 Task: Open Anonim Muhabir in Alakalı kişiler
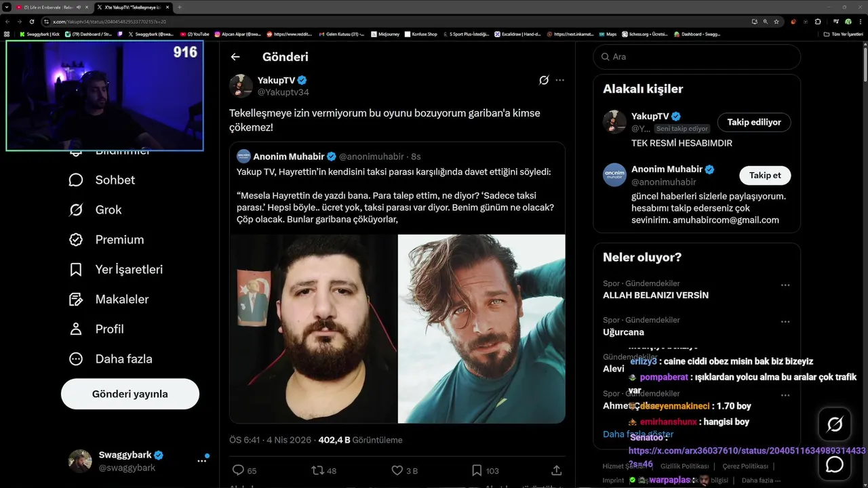(667, 169)
